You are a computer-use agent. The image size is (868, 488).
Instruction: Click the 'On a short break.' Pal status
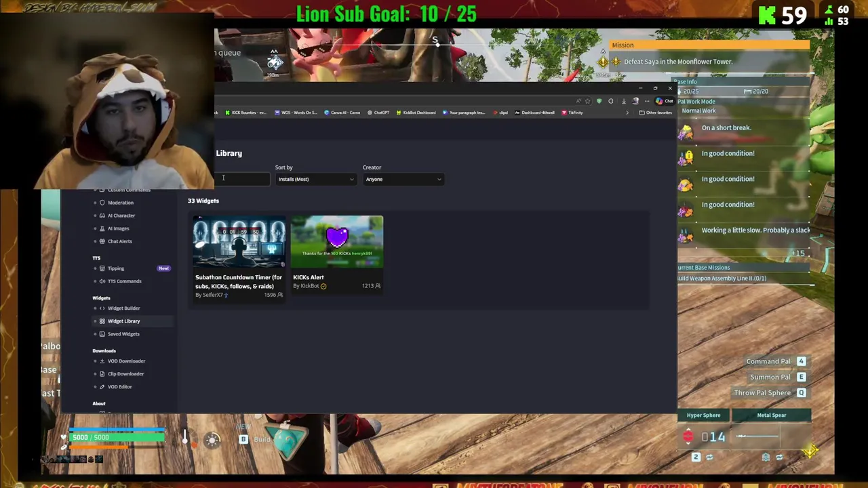[726, 128]
